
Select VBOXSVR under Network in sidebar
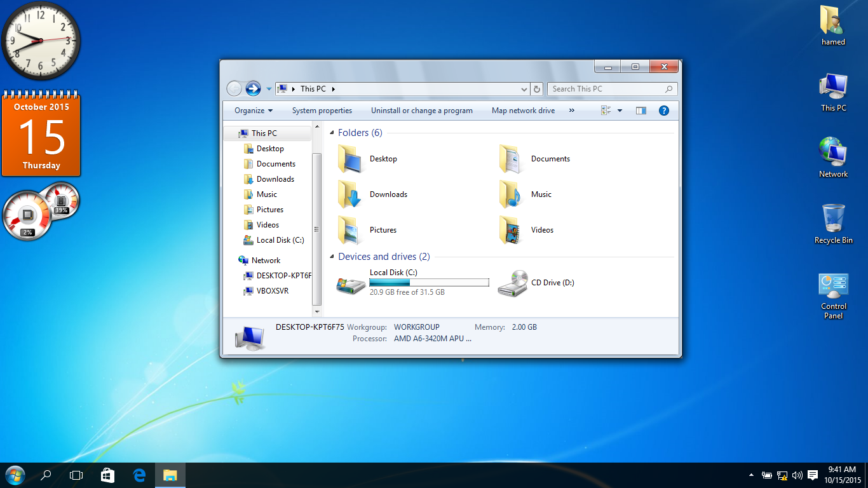[272, 291]
